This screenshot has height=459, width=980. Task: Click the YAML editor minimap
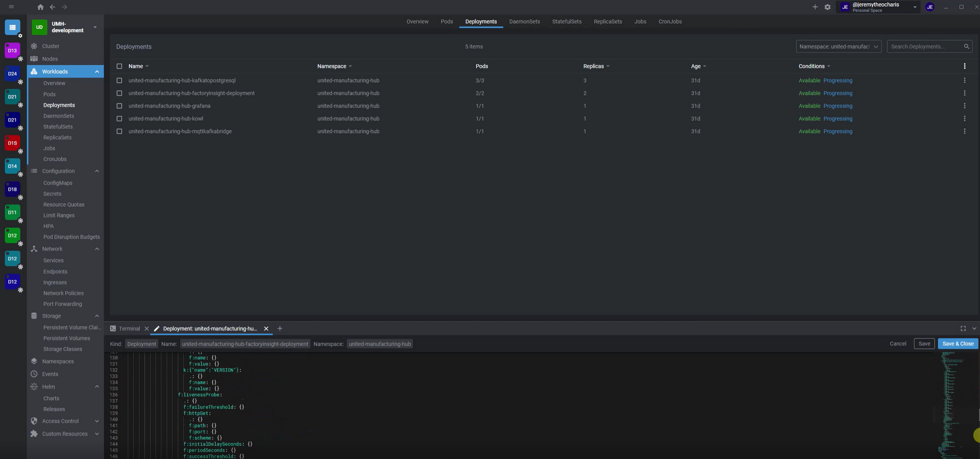(953, 406)
